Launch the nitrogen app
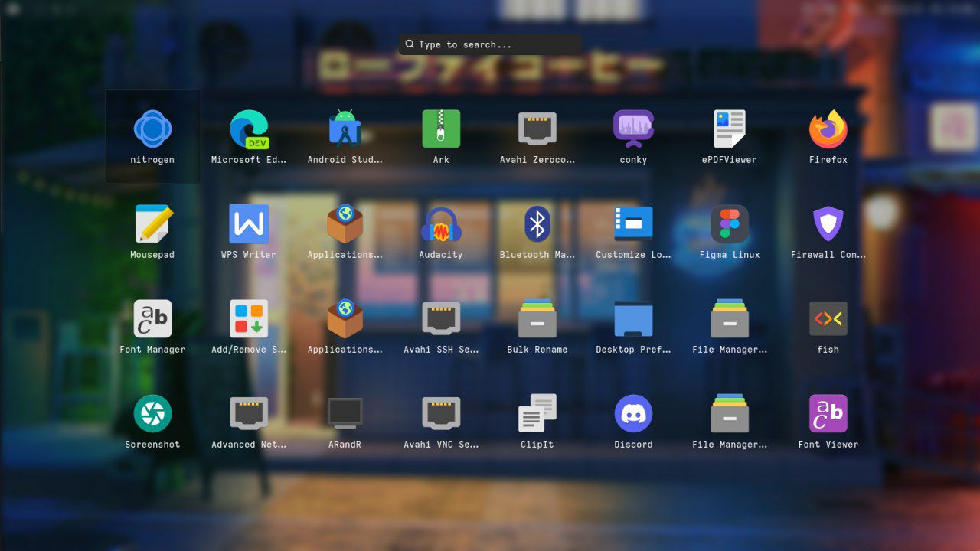The image size is (980, 551). pos(152,136)
